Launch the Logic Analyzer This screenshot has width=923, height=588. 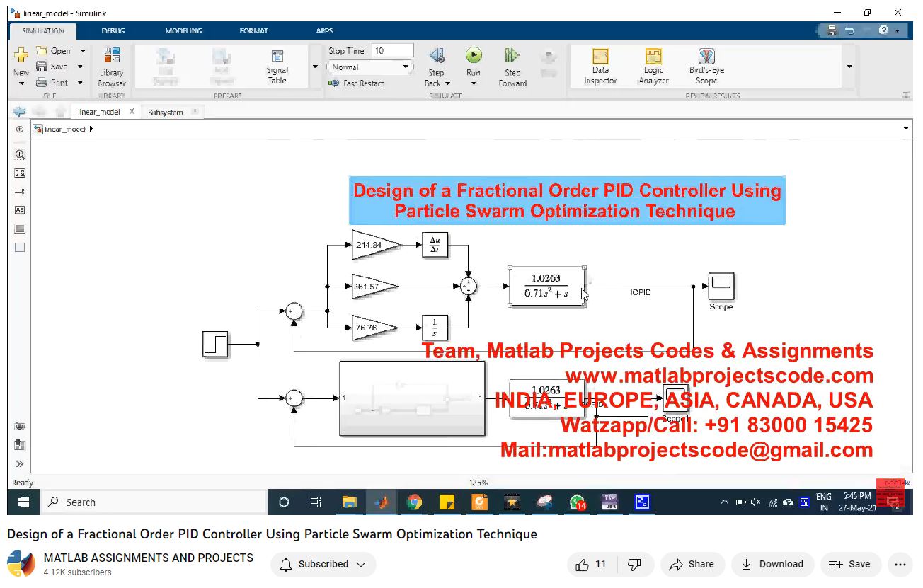coord(653,67)
